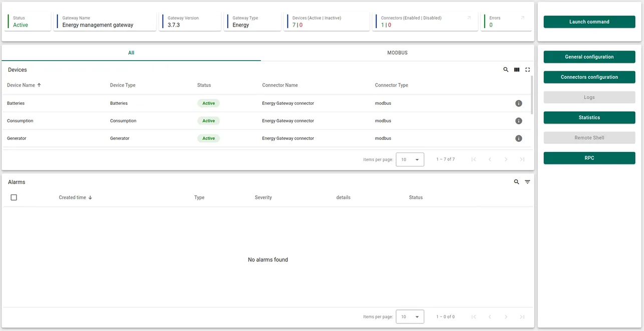The image size is (644, 331).
Task: Click the Launch command button
Action: (x=589, y=22)
